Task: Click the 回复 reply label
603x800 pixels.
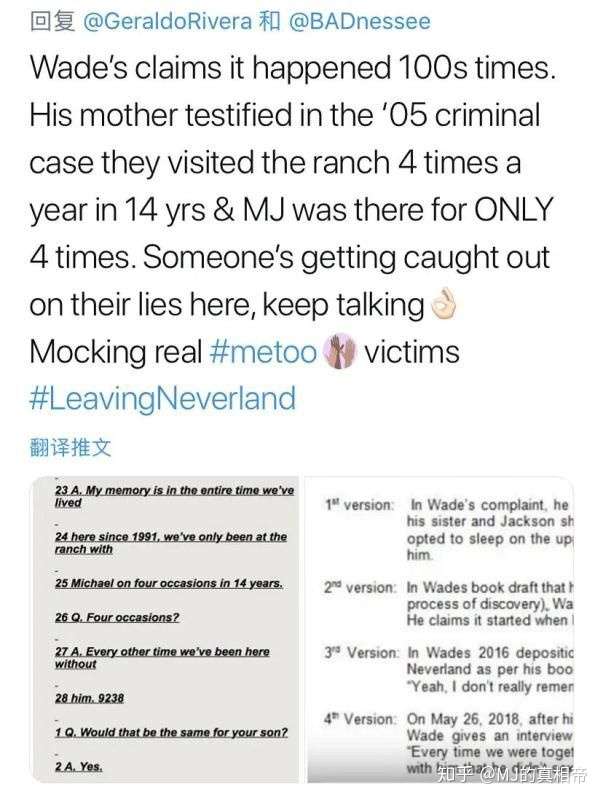Action: 53,21
